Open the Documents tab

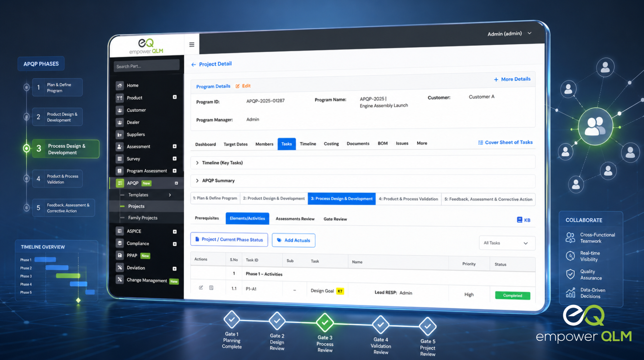(x=358, y=144)
